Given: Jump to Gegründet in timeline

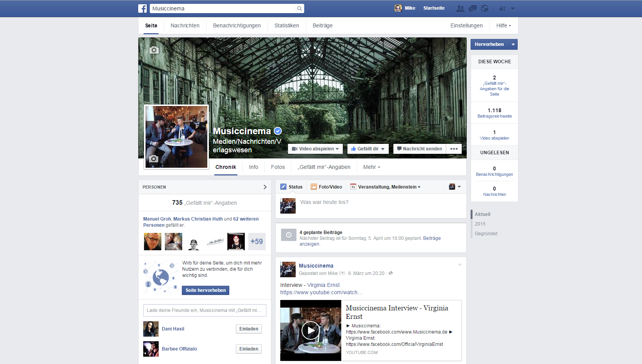Looking at the screenshot, I should point(486,234).
